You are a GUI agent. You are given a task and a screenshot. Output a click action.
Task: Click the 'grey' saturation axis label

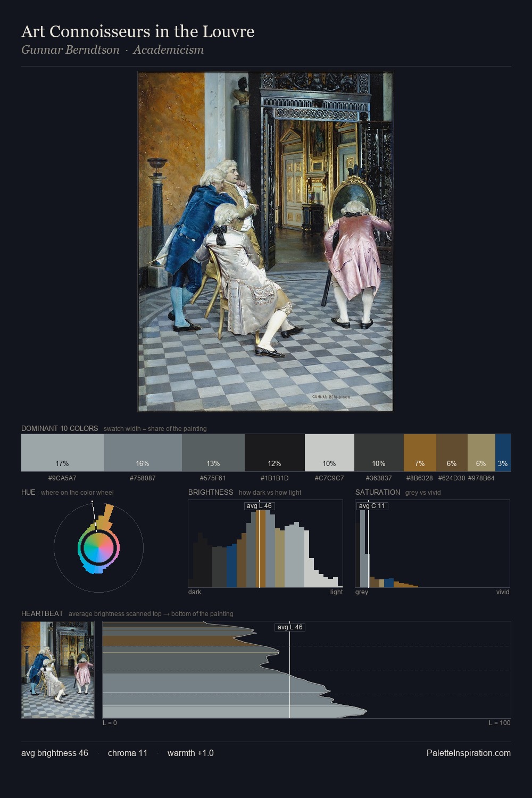[x=362, y=592]
